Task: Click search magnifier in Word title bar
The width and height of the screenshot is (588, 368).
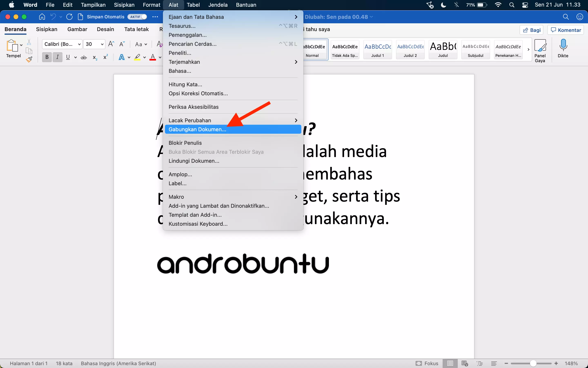Action: pyautogui.click(x=566, y=17)
